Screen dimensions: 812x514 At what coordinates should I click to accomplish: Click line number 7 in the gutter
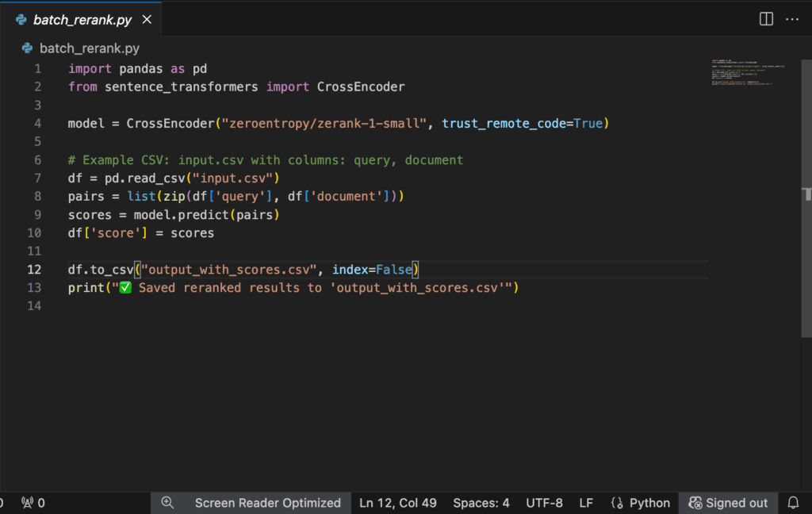click(38, 178)
